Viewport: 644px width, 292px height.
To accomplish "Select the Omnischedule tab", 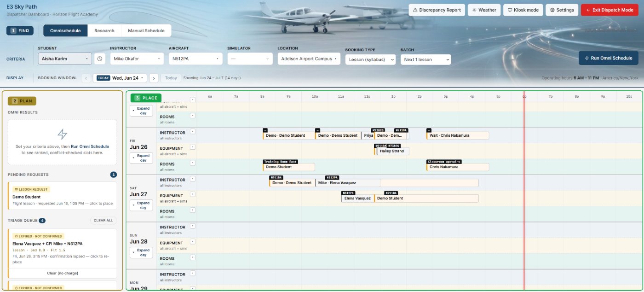I will [65, 31].
